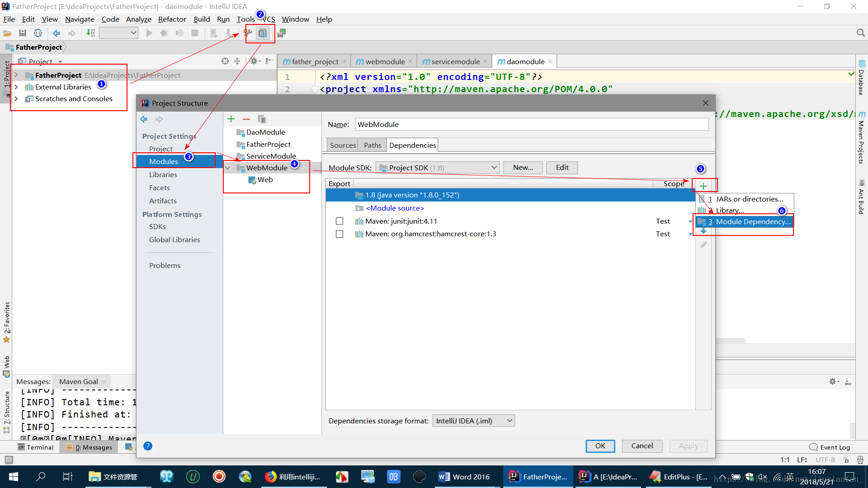This screenshot has height=488, width=868.
Task: Collapse the WebModule tree node
Action: pyautogui.click(x=228, y=168)
